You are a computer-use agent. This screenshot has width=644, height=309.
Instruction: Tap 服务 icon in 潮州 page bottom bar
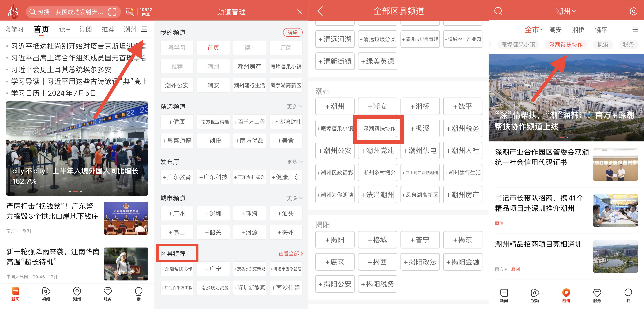[x=597, y=296]
